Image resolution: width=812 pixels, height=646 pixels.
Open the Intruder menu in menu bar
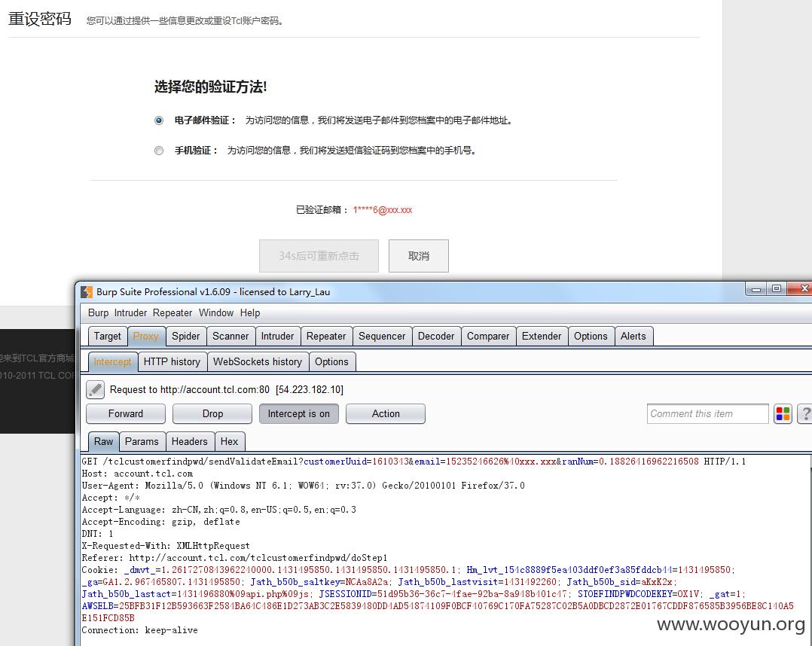pyautogui.click(x=130, y=312)
